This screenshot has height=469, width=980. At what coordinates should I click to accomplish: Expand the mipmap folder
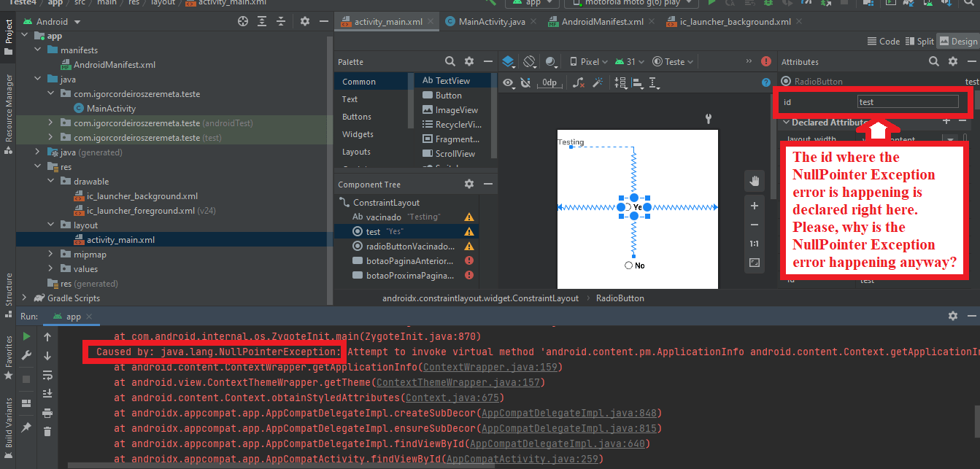tap(50, 255)
